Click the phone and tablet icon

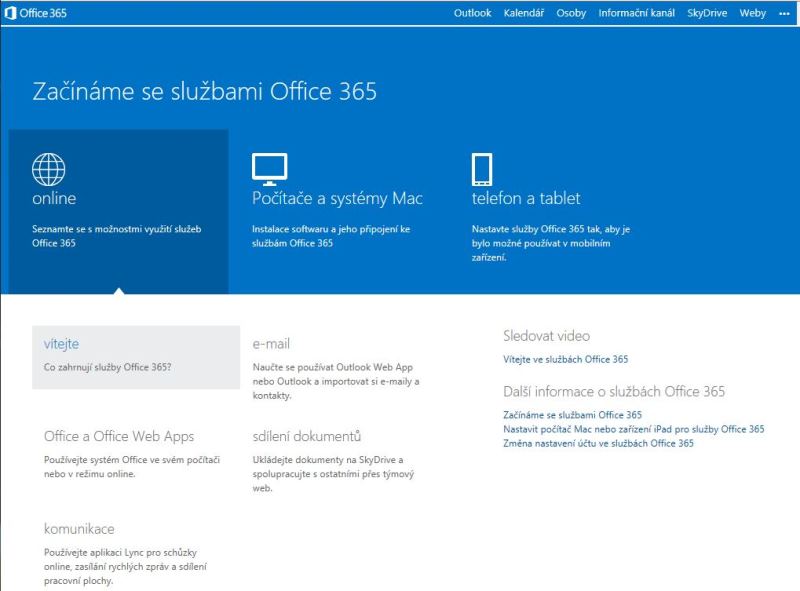(x=482, y=169)
